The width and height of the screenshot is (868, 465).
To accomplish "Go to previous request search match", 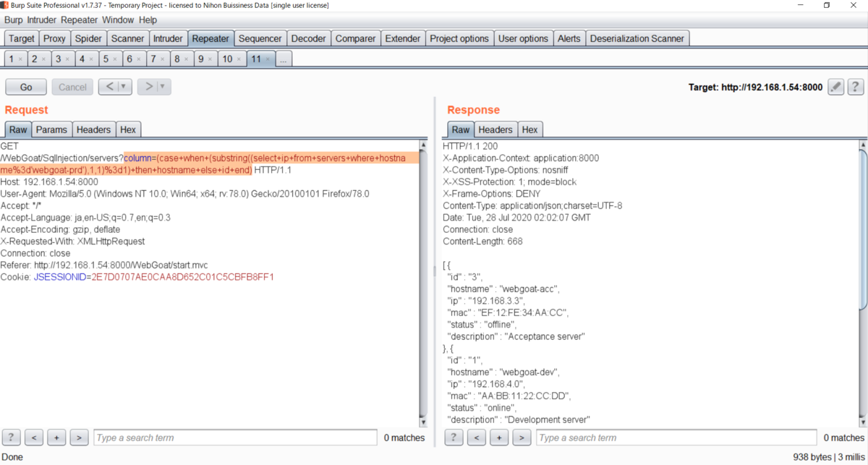I will pos(34,437).
